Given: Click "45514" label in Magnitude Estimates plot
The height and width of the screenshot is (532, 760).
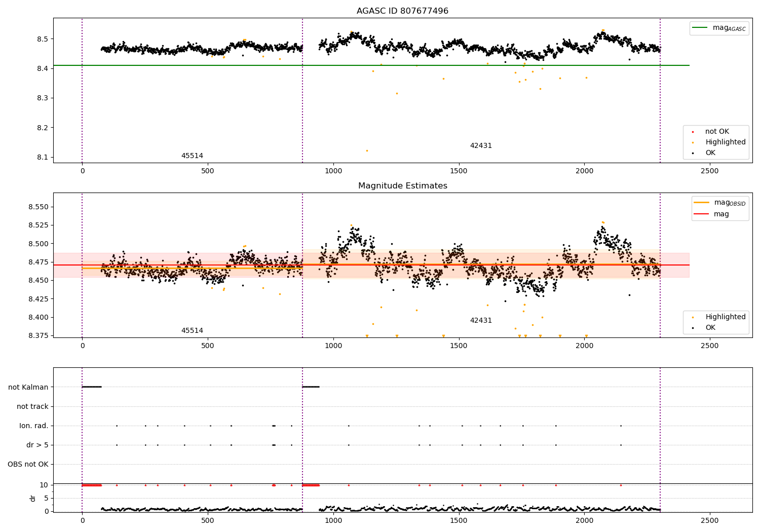Looking at the screenshot, I should [192, 331].
